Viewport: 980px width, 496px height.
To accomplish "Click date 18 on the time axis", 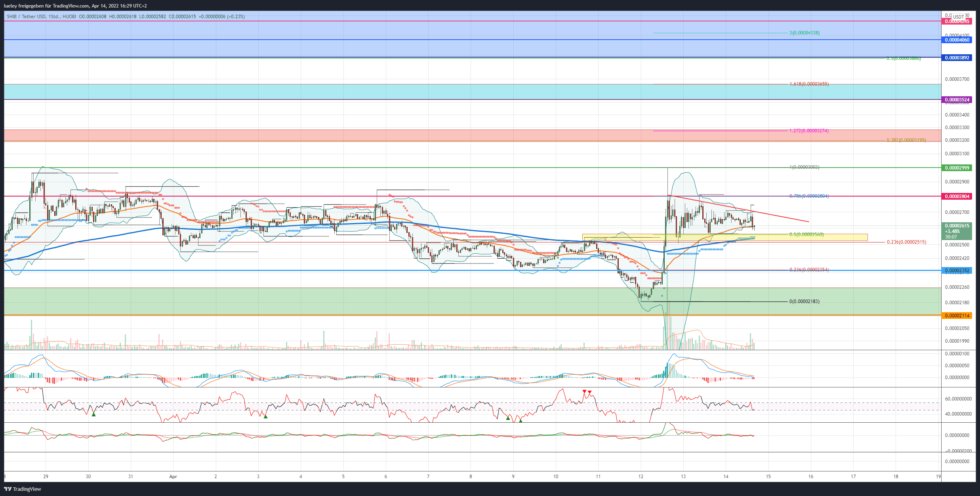I will [896, 477].
